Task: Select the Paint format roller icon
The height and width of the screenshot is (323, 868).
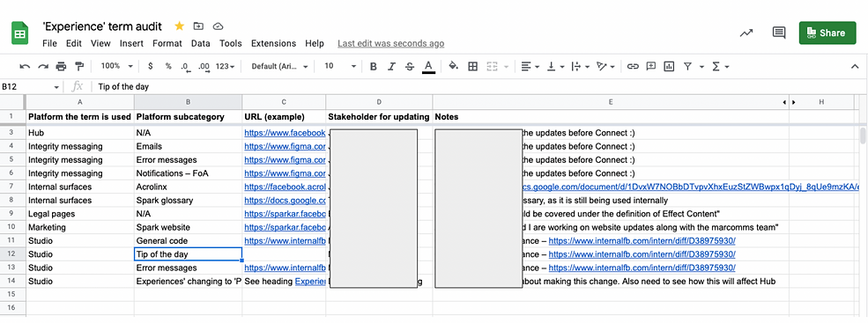Action: tap(79, 66)
